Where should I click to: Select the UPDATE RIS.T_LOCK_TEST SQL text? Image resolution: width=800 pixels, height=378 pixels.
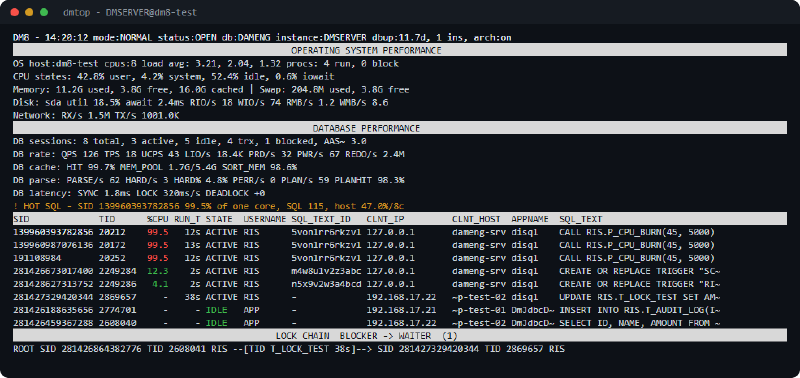tap(640, 297)
